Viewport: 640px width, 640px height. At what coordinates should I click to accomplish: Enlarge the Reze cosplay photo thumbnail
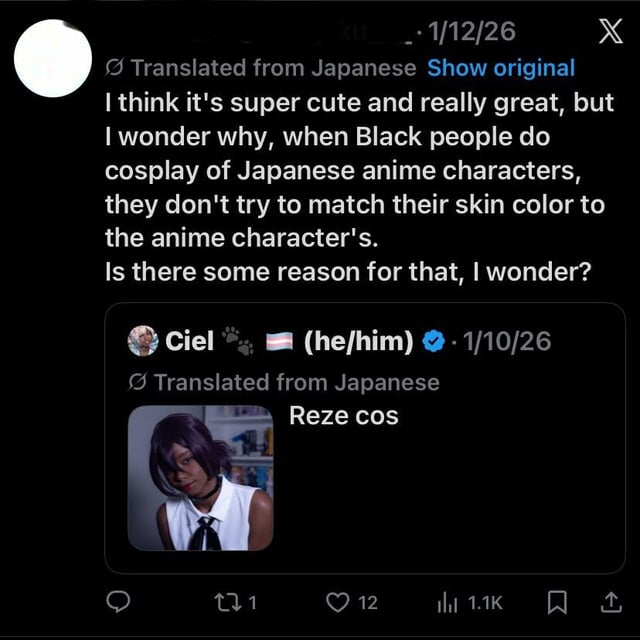(x=200, y=477)
